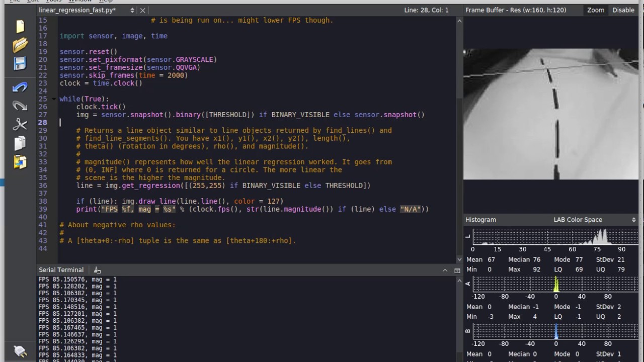Open the linear_regression_fast.py document selector

pos(132,10)
